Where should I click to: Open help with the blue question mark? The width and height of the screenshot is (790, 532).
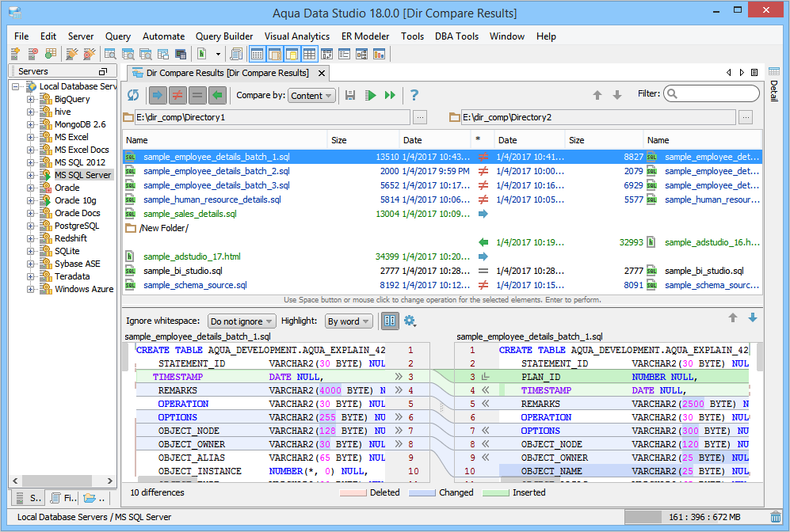point(414,95)
